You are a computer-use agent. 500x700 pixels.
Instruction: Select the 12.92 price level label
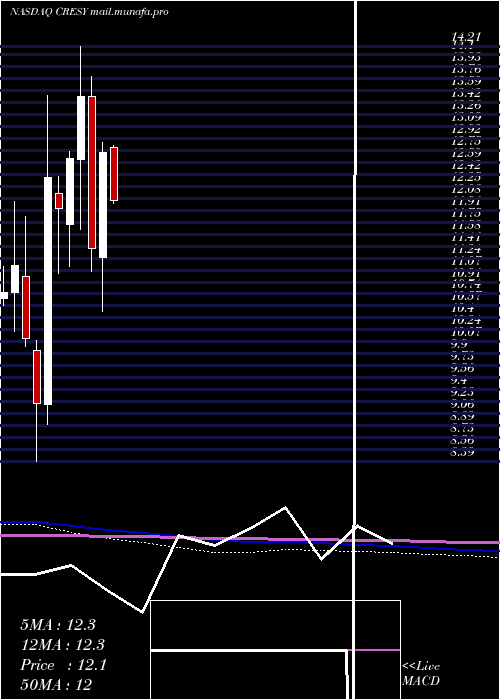click(466, 130)
